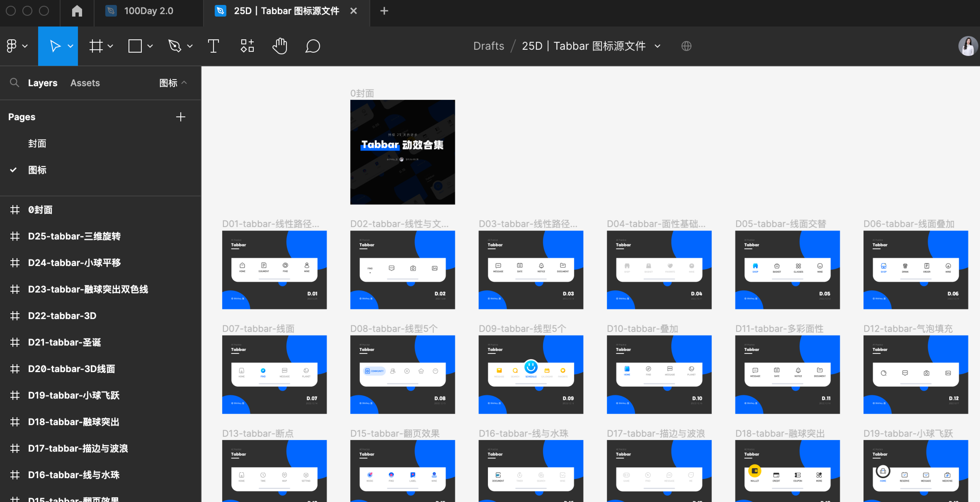
Task: Select the D.06 tabbar frame thumbnail
Action: [916, 270]
